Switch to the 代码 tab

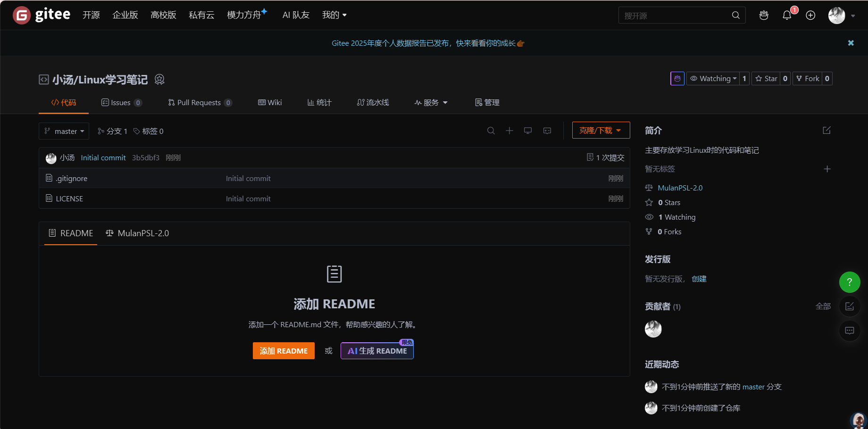coord(64,102)
